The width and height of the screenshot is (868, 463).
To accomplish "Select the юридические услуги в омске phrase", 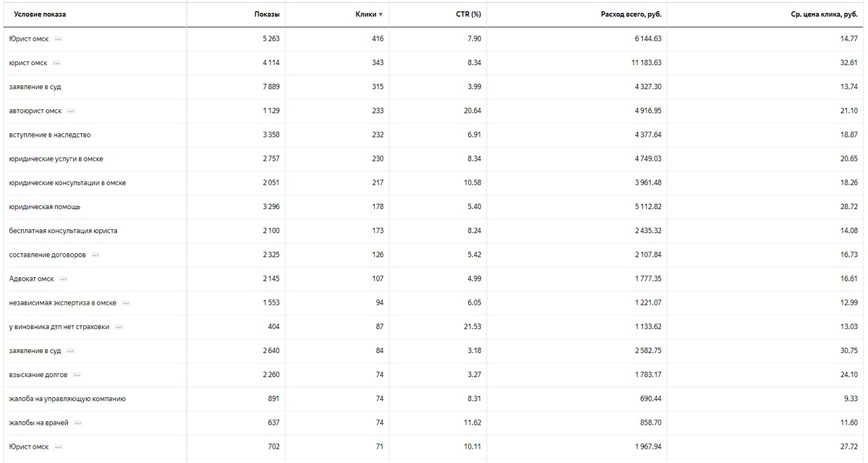I will (61, 159).
